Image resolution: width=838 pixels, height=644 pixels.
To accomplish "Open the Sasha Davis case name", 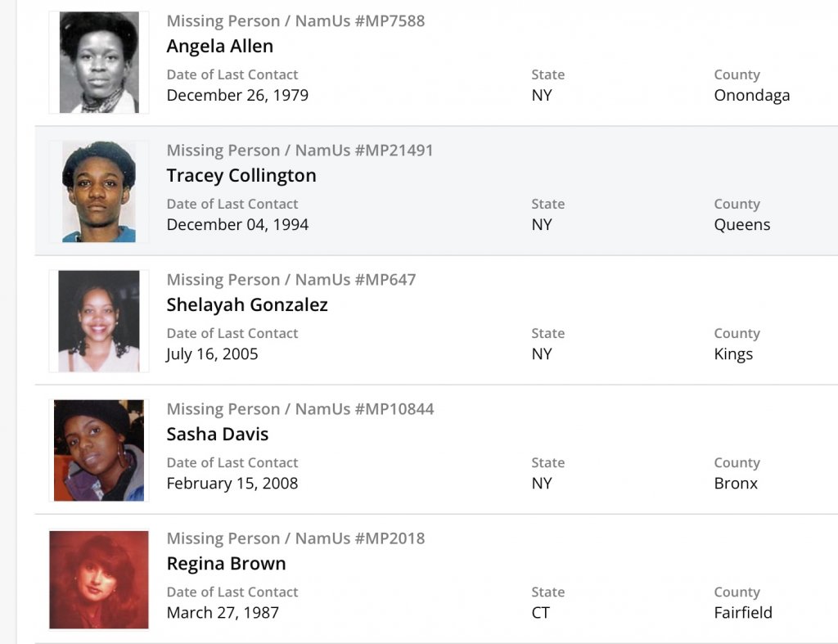I will pos(217,434).
